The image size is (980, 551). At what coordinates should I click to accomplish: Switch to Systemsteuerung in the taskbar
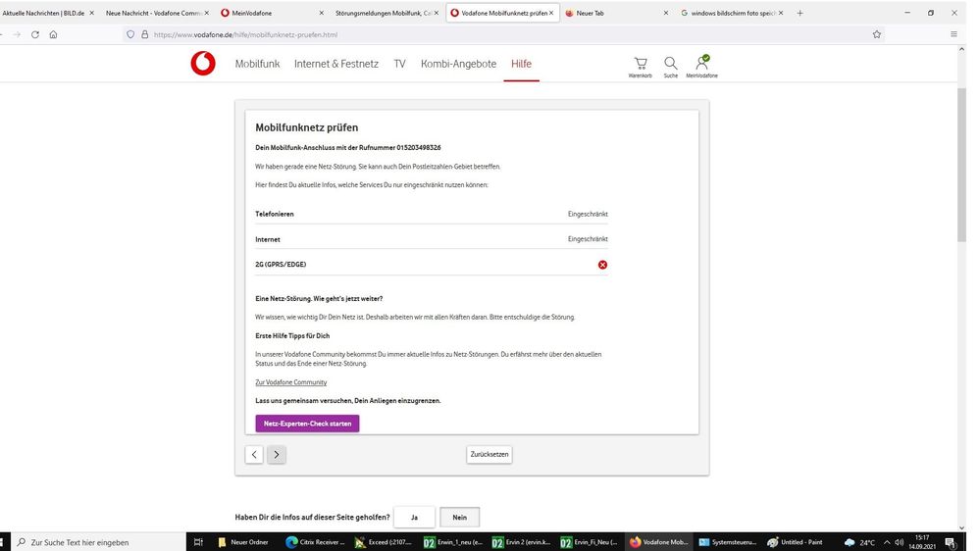point(728,542)
